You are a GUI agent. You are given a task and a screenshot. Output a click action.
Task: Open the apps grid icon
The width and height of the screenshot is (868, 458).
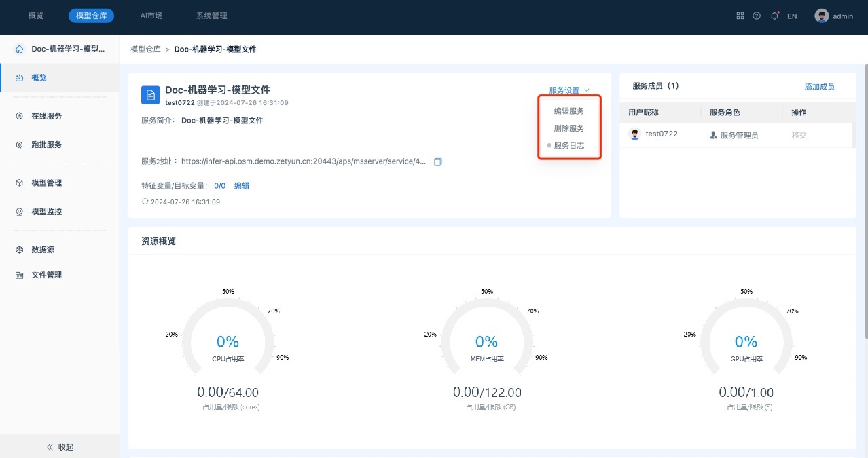(x=740, y=16)
